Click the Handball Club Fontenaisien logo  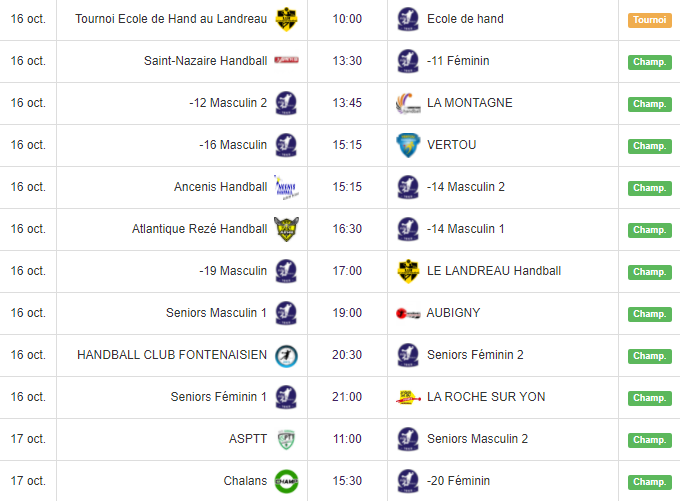tap(286, 355)
